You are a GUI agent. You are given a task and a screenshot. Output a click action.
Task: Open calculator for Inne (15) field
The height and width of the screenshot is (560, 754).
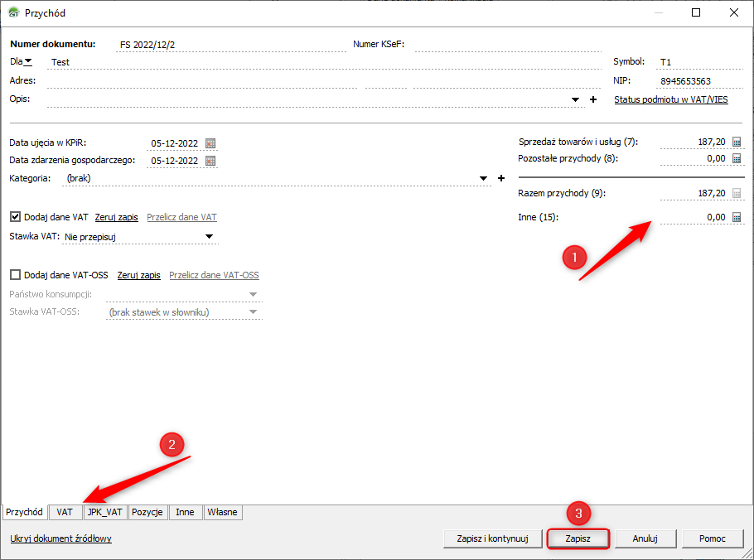737,217
